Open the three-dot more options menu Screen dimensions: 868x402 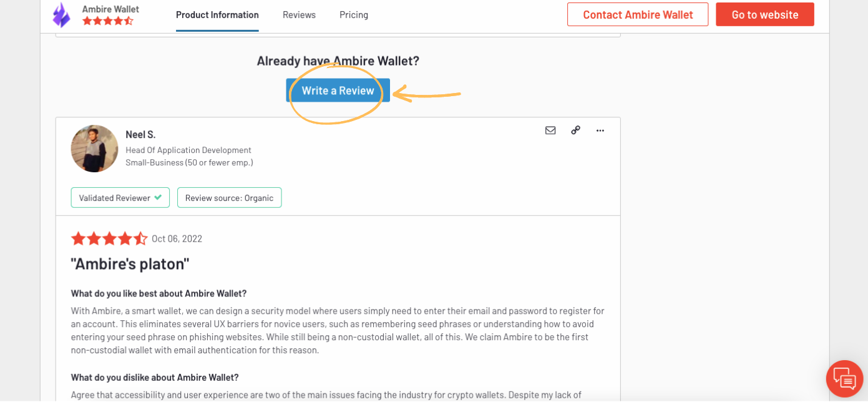tap(600, 130)
